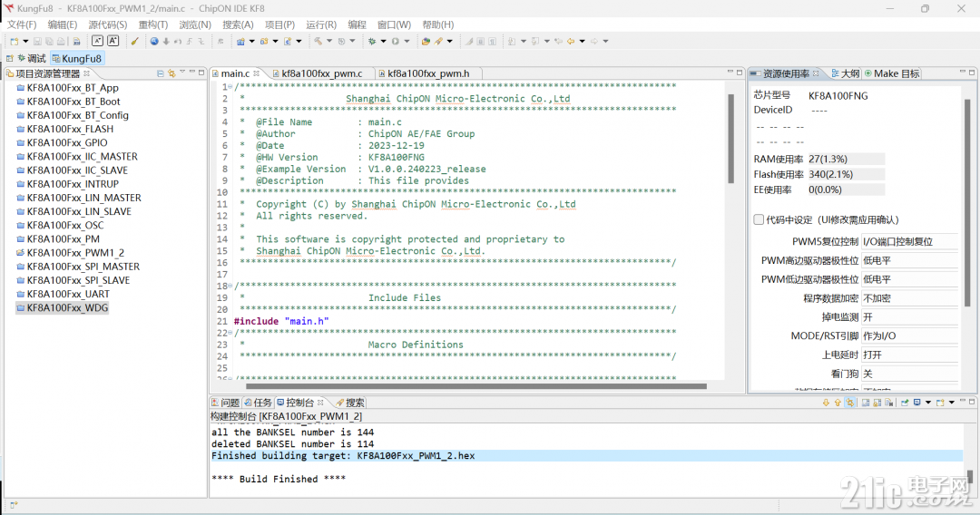This screenshot has height=515, width=980.
Task: Open the Run configurations dropdown arrow
Action: point(407,41)
